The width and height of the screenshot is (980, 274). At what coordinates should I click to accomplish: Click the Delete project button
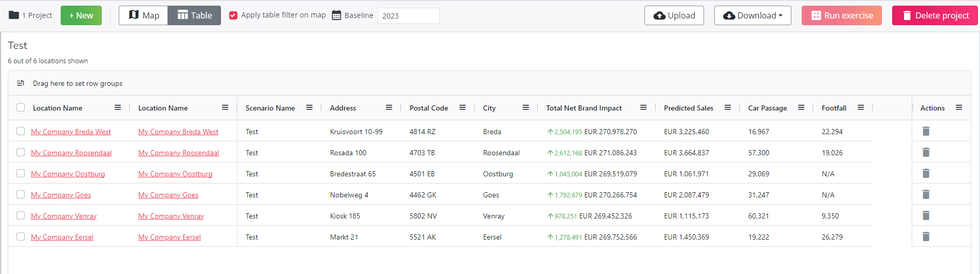(935, 15)
